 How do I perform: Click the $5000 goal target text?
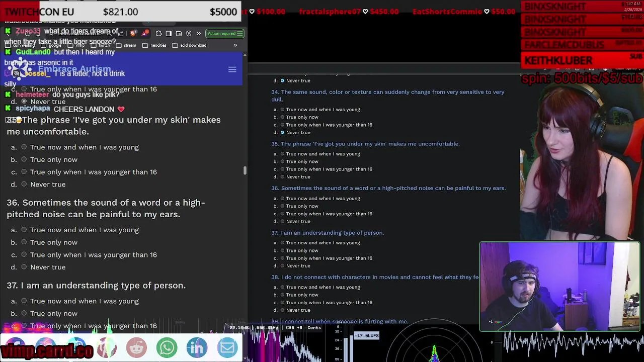point(223,12)
